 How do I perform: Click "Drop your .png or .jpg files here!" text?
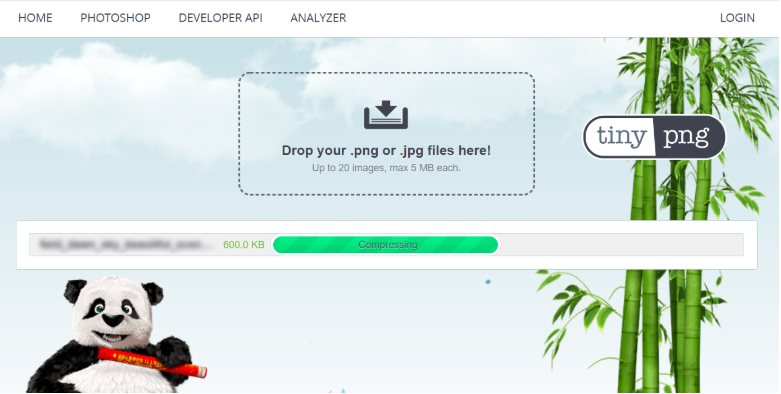(387, 150)
